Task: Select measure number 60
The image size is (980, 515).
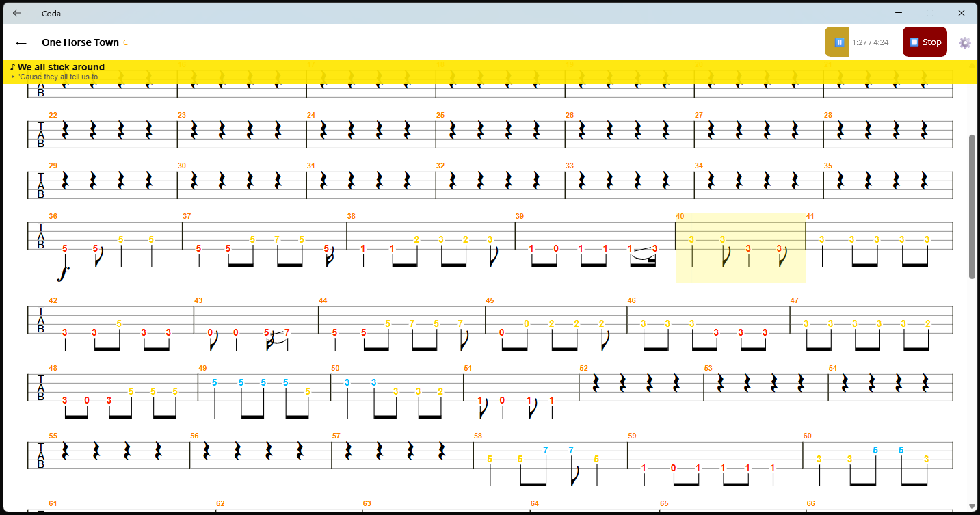Action: [808, 436]
